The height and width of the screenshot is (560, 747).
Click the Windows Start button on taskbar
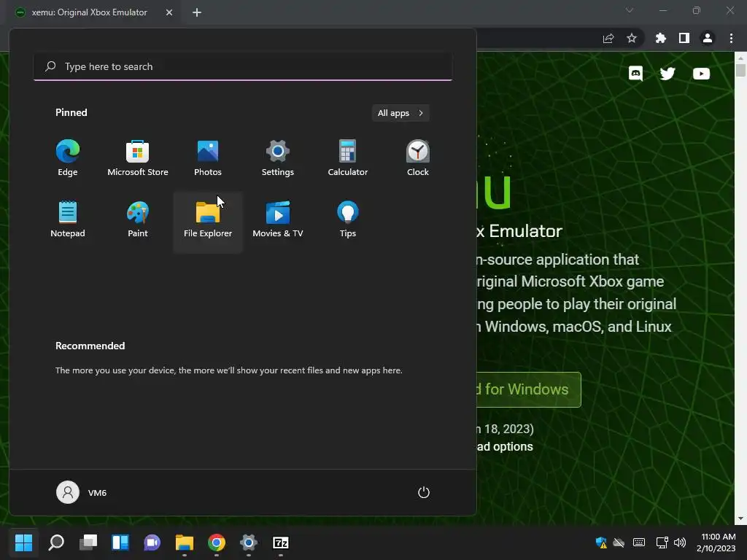pyautogui.click(x=23, y=542)
